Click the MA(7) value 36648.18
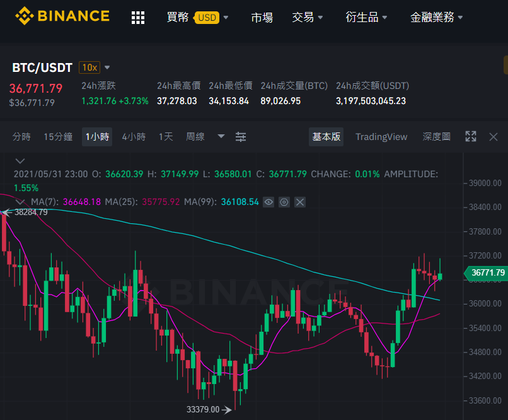The height and width of the screenshot is (420, 508). point(82,202)
